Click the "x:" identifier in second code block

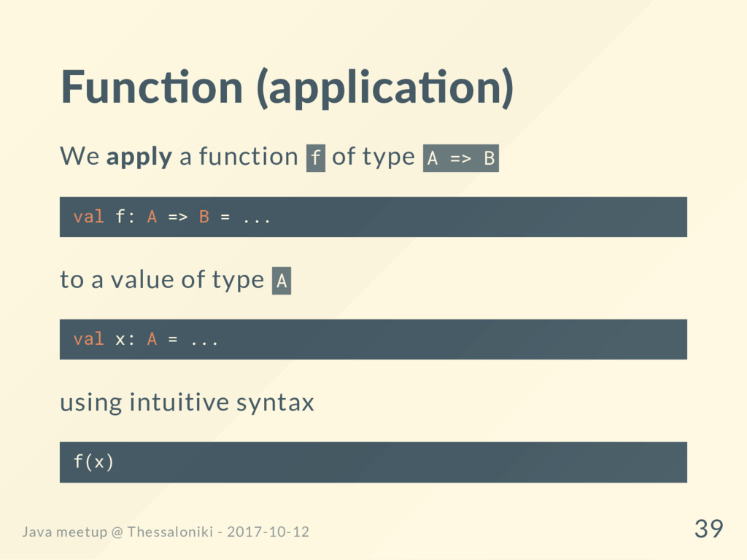pos(125,339)
